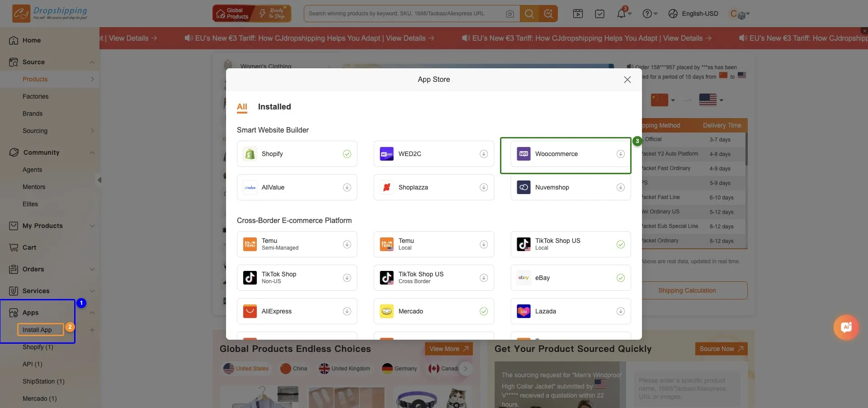Viewport: 868px width, 408px height.
Task: Expand the Services sidebar section
Action: pos(92,291)
